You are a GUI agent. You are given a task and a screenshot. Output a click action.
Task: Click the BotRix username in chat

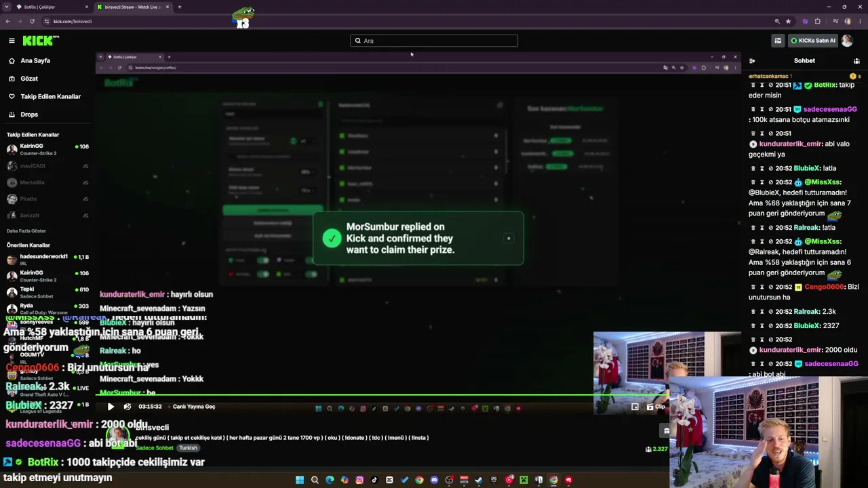(x=825, y=85)
